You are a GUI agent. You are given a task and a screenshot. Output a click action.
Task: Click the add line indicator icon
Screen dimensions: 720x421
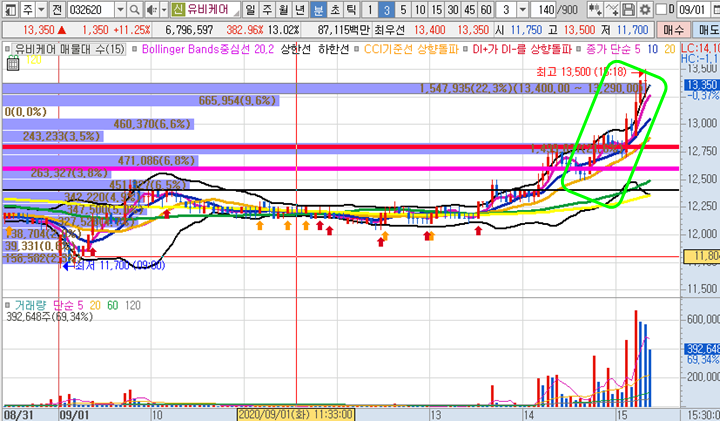[x=612, y=9]
